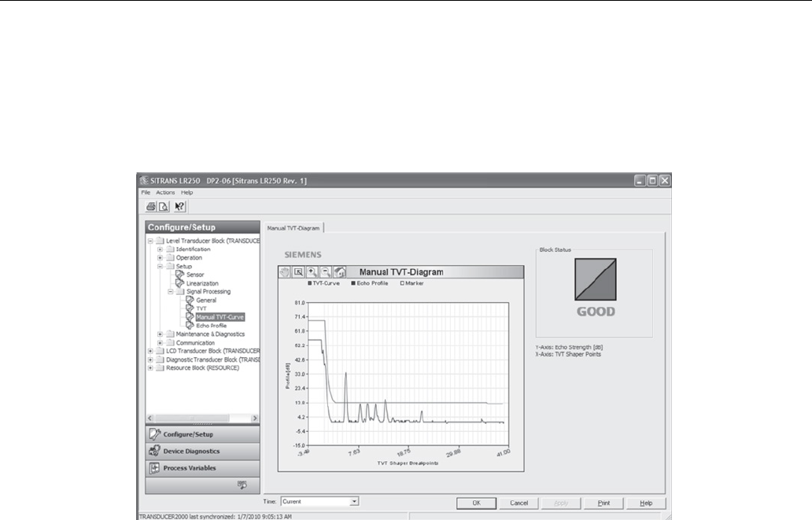Click the zoom out magnifier on the diagram
Image resolution: width=812 pixels, height=520 pixels.
tap(326, 272)
